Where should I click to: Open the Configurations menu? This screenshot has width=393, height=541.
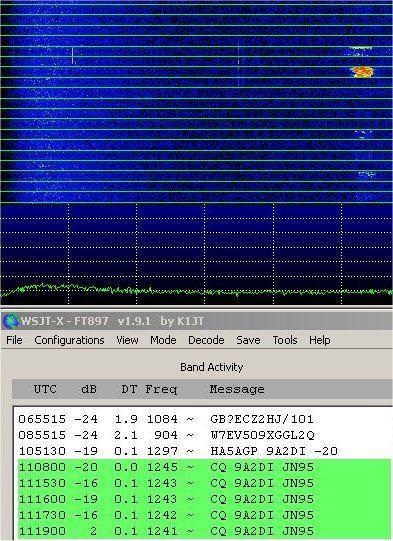pos(69,340)
